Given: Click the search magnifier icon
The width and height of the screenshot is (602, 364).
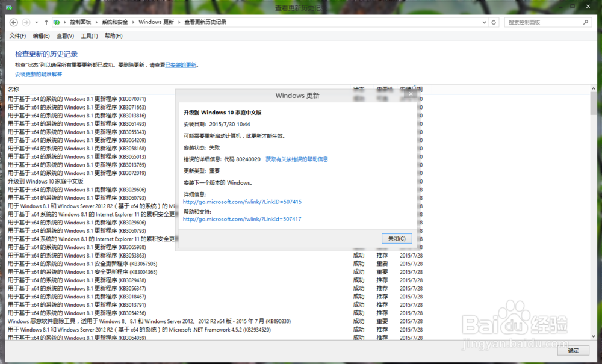Looking at the screenshot, I should point(586,22).
